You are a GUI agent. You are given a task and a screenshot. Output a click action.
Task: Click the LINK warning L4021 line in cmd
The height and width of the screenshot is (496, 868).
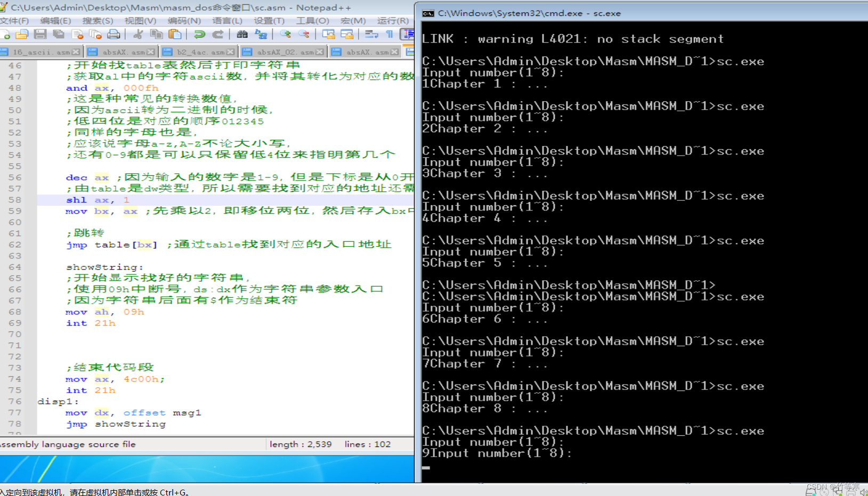click(x=573, y=39)
